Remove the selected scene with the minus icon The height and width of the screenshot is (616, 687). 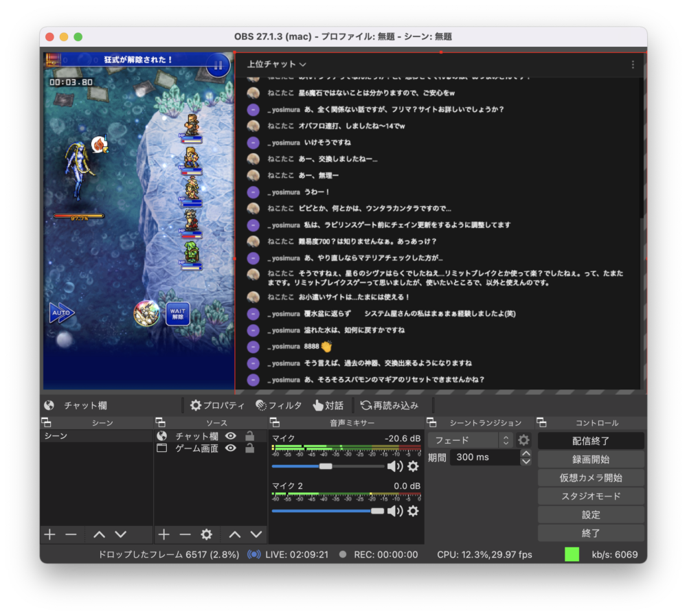(x=71, y=534)
